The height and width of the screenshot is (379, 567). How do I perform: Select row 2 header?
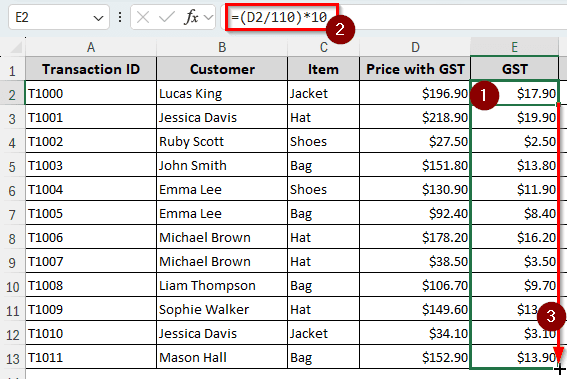tap(13, 94)
